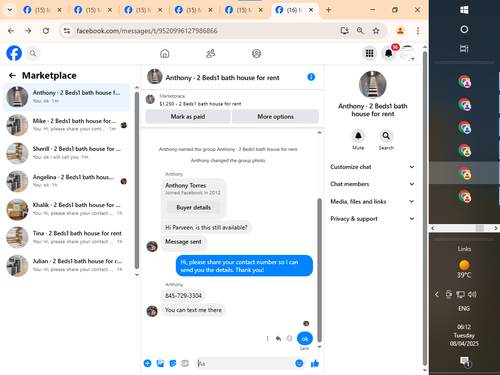Reload the page in Chrome
The height and width of the screenshot is (375, 500).
pos(46,31)
